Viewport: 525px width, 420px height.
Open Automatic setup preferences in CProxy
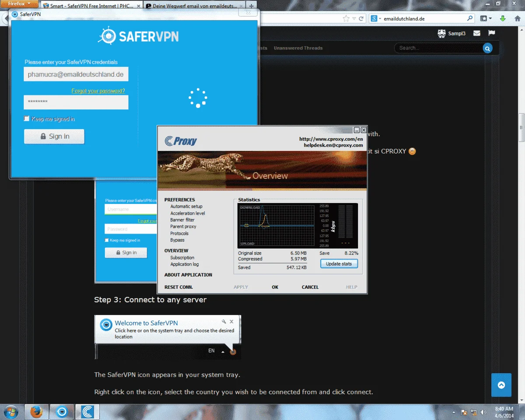click(x=186, y=206)
